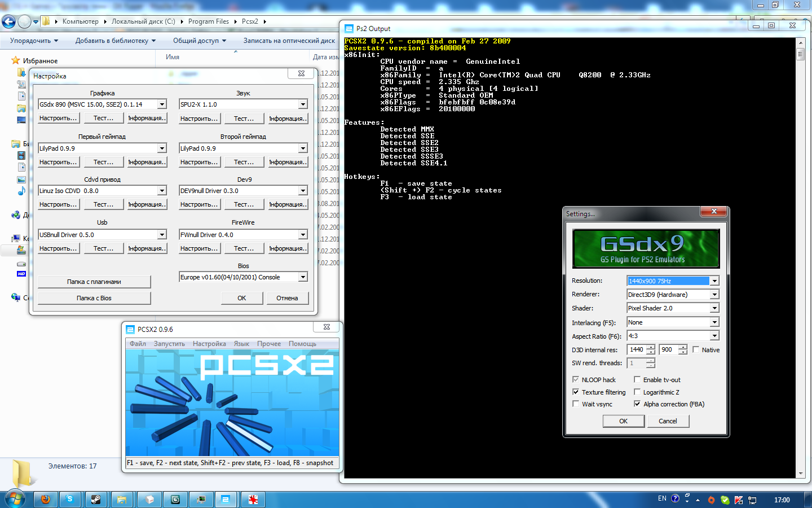The width and height of the screenshot is (812, 508).
Task: Increase D3D internal width with up arrow
Action: click(x=651, y=347)
